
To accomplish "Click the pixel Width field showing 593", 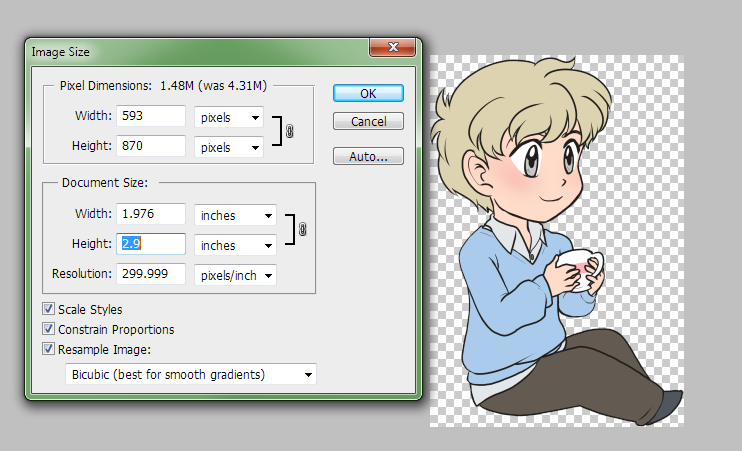I will pyautogui.click(x=151, y=116).
